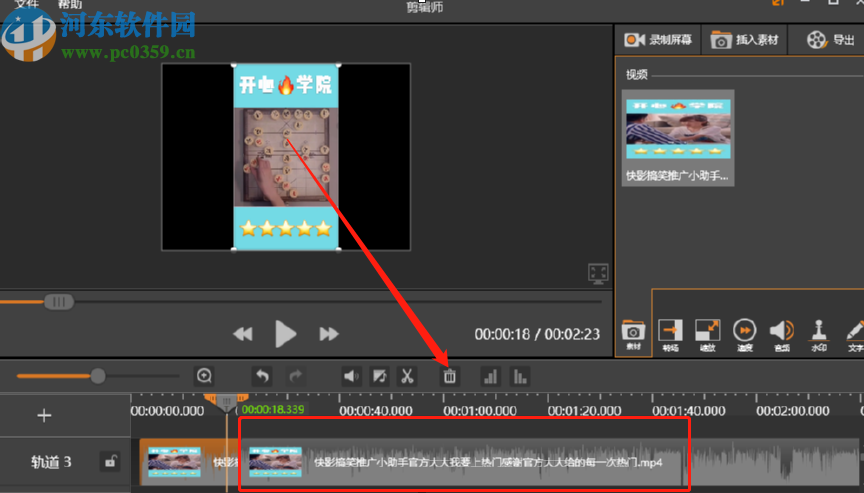Click the undo arrow icon
This screenshot has width=864, height=493.
(x=262, y=376)
